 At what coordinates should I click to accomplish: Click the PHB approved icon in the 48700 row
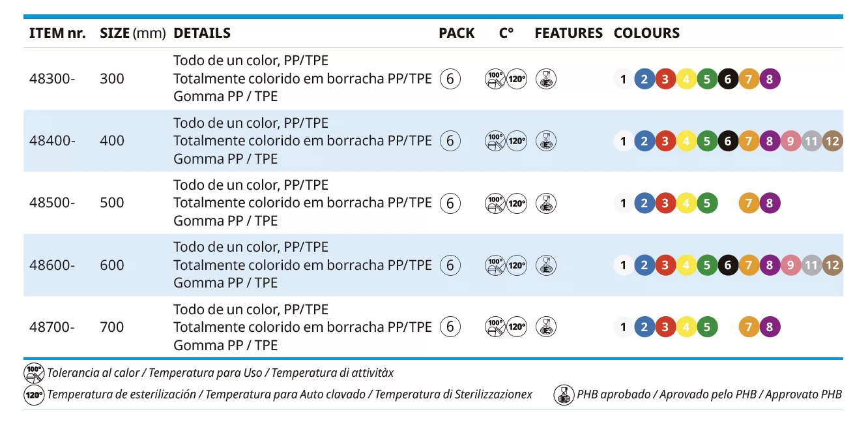546,327
